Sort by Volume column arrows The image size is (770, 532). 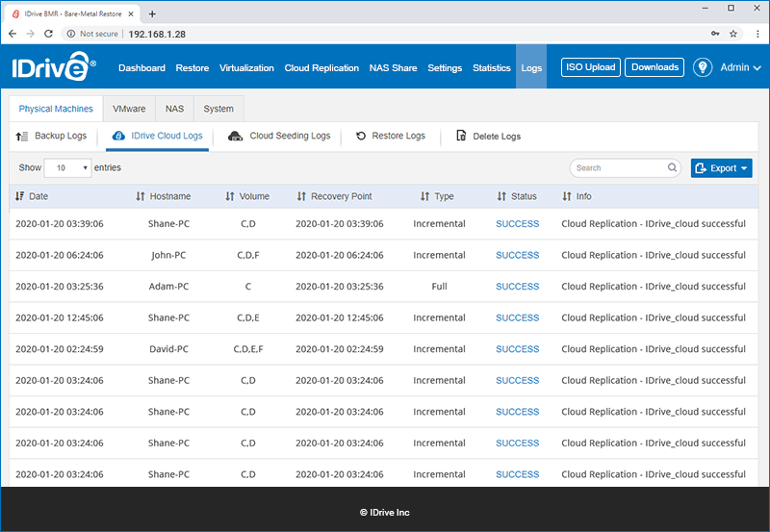tap(230, 196)
